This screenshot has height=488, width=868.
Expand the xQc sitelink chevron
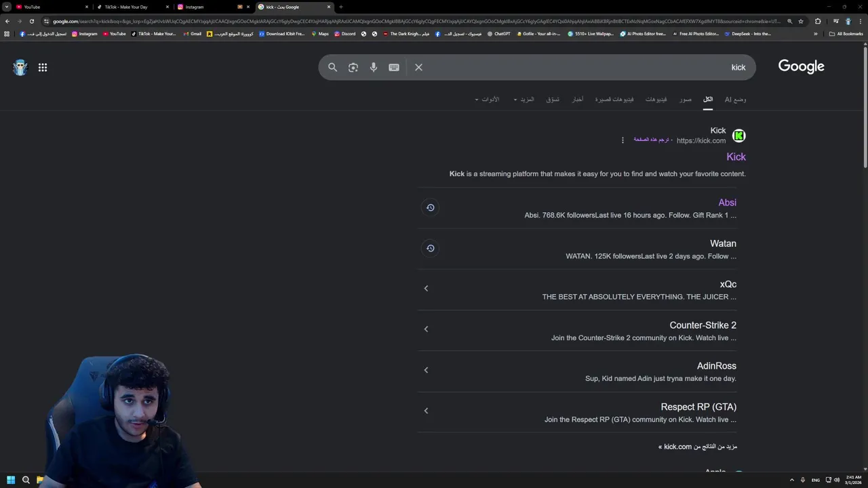coord(426,289)
